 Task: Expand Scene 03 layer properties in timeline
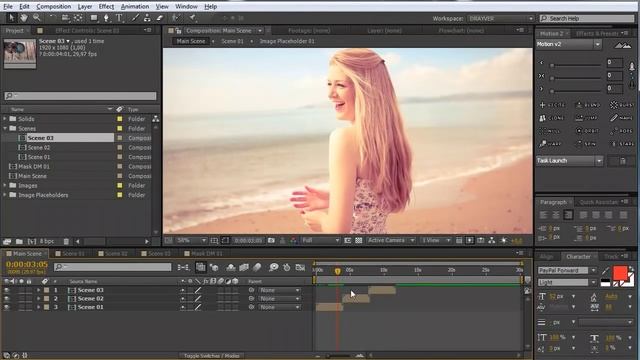tap(39, 290)
